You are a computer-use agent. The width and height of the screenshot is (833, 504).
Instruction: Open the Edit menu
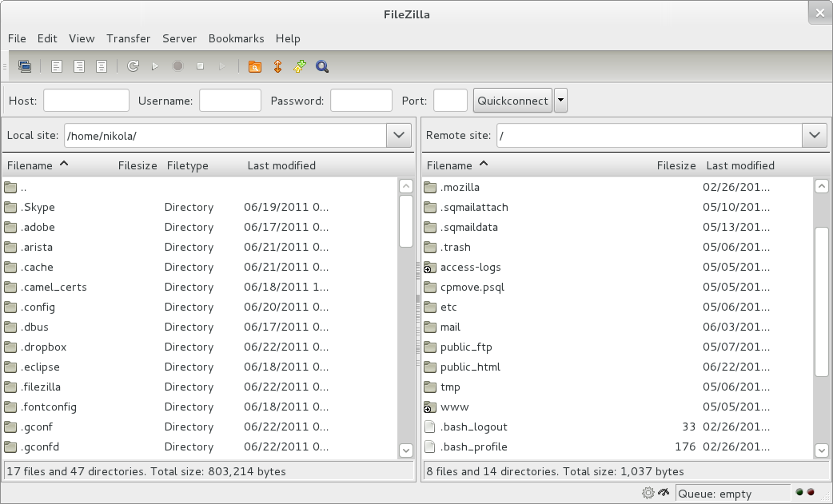[47, 38]
